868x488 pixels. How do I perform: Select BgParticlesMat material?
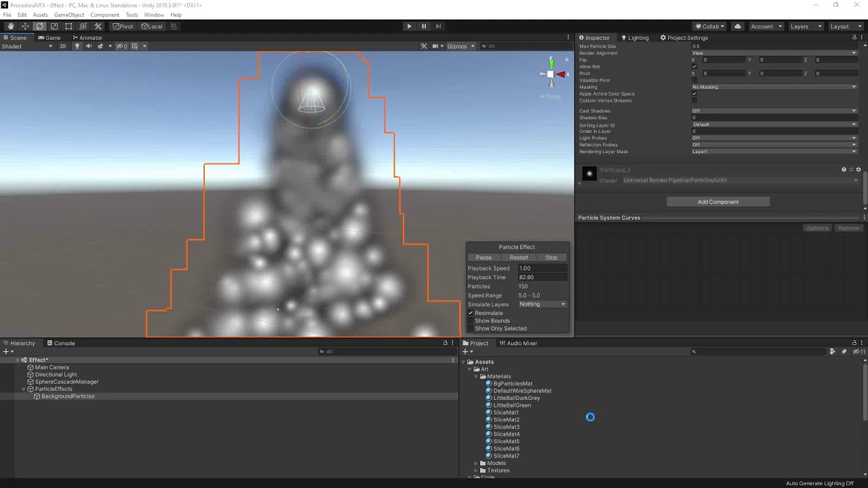coord(513,384)
